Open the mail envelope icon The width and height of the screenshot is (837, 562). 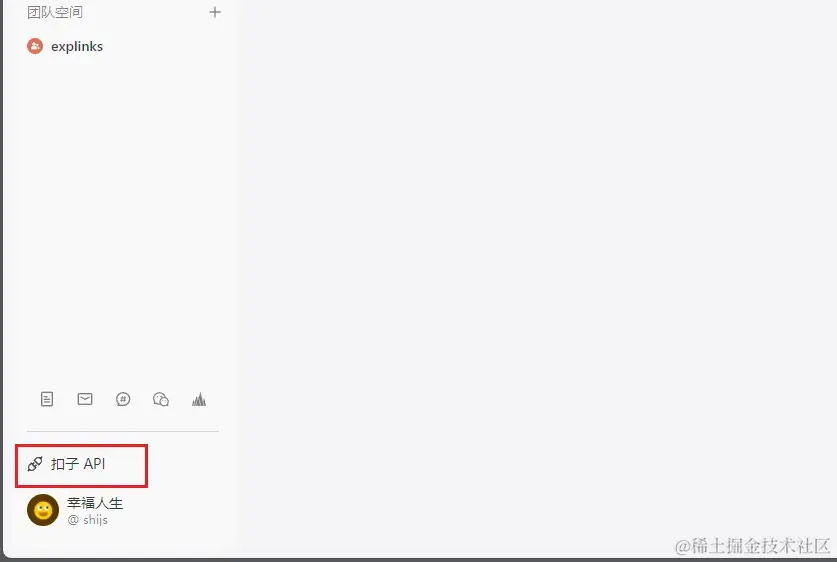point(85,399)
